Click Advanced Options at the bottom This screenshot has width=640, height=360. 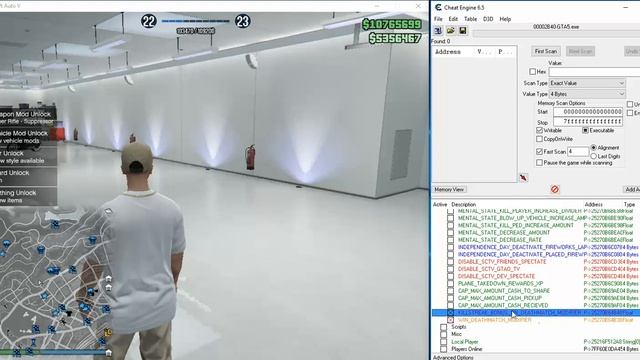pos(453,357)
